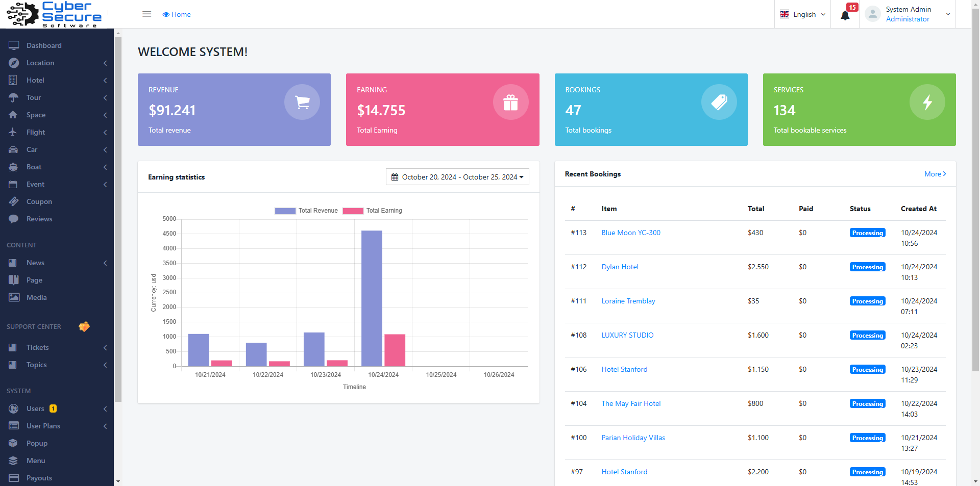This screenshot has height=486, width=980.
Task: Expand the Users submenu chevron
Action: coord(105,408)
